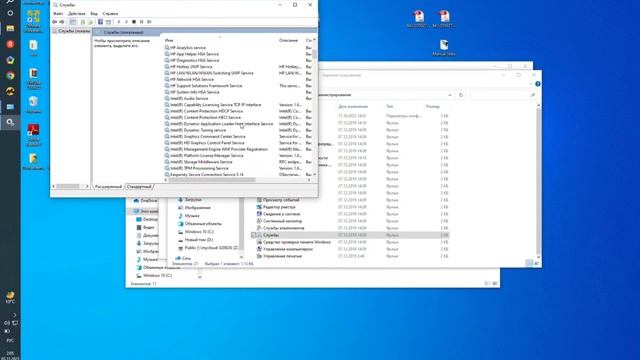Expand Explorer address bar dropdown
640x360 pixels.
click(x=450, y=95)
